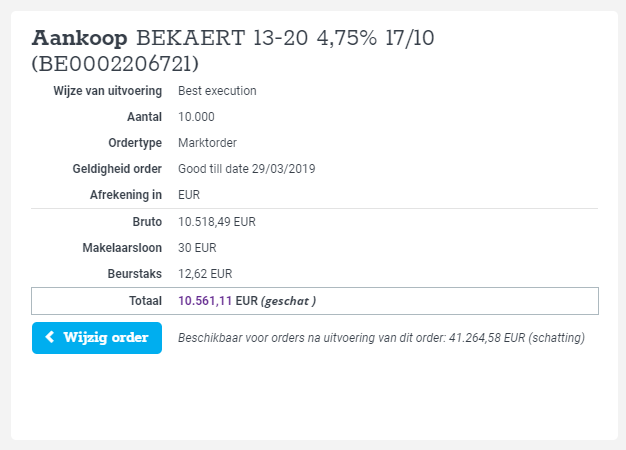Viewport: 626px width, 450px height.
Task: Click the purple total 10.561,11
Action: pyautogui.click(x=205, y=301)
